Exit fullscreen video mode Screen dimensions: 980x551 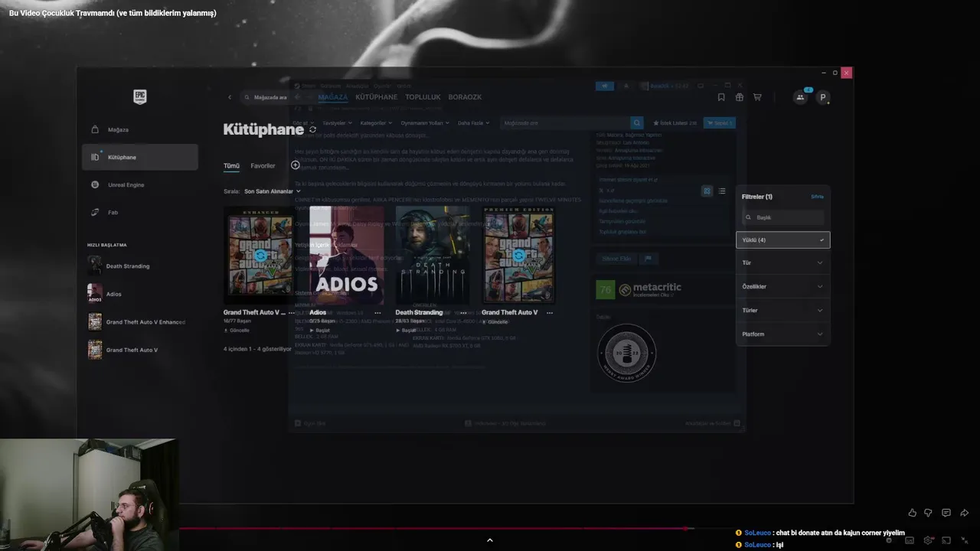click(x=965, y=540)
